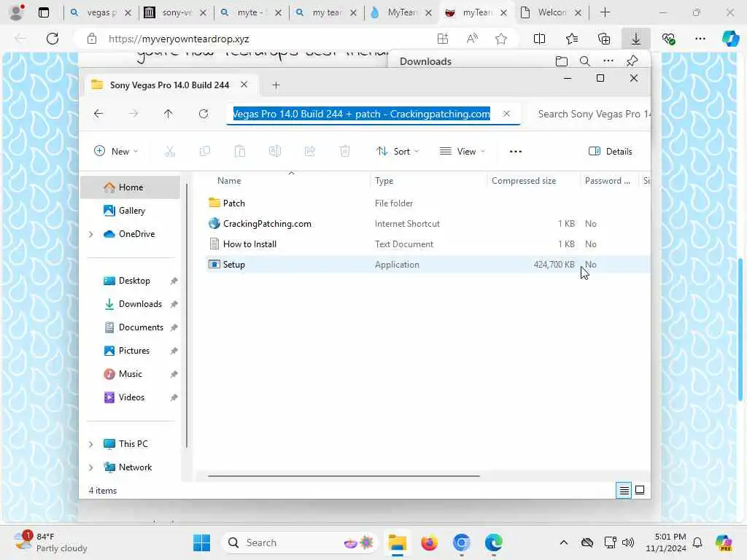The height and width of the screenshot is (560, 747).
Task: Pin the Edge Downloads panel
Action: pyautogui.click(x=632, y=61)
